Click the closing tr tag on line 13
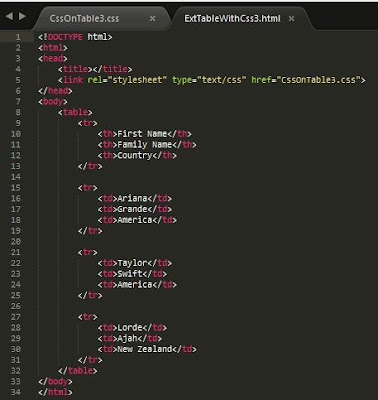Screen dimensions: 378x400 [90, 166]
